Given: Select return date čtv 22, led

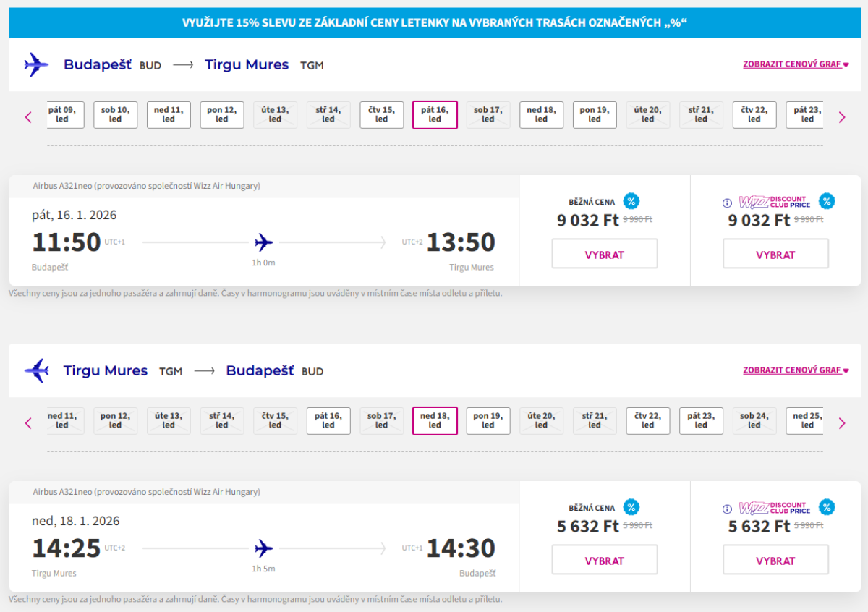Looking at the screenshot, I should (x=647, y=421).
